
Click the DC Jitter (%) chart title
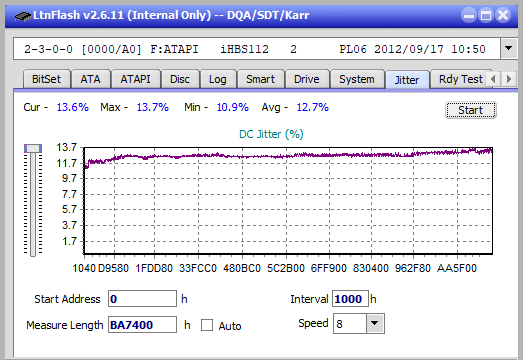(x=271, y=134)
